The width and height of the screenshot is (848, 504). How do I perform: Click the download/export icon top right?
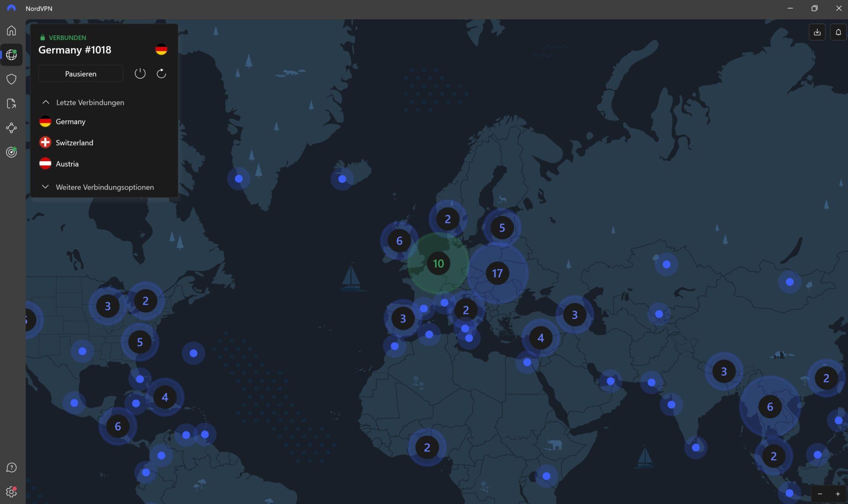pos(817,32)
